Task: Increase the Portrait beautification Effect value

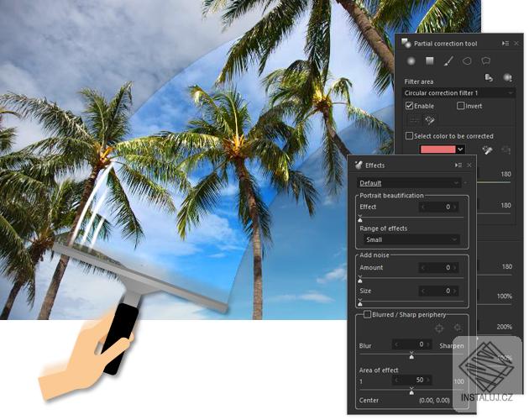Action: coord(455,207)
